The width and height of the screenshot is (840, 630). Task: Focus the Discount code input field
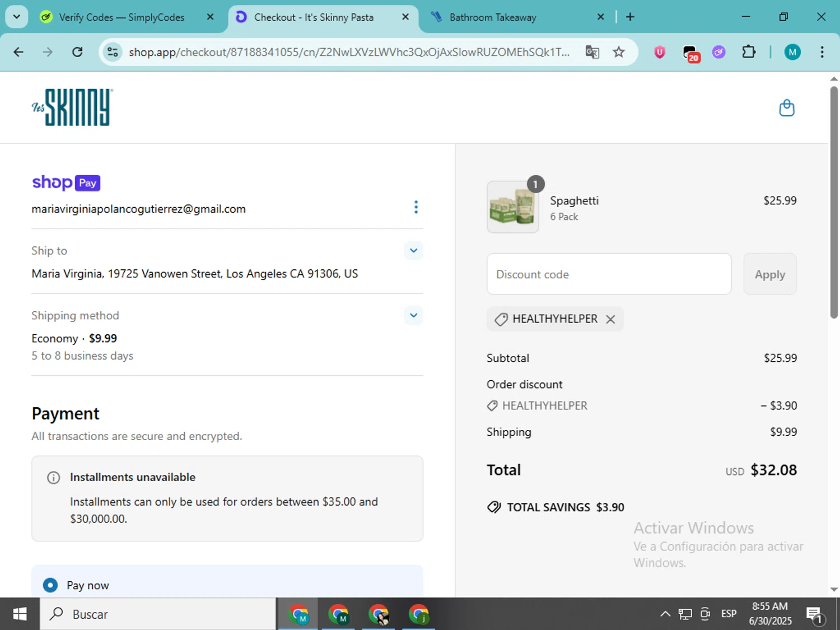coord(609,274)
